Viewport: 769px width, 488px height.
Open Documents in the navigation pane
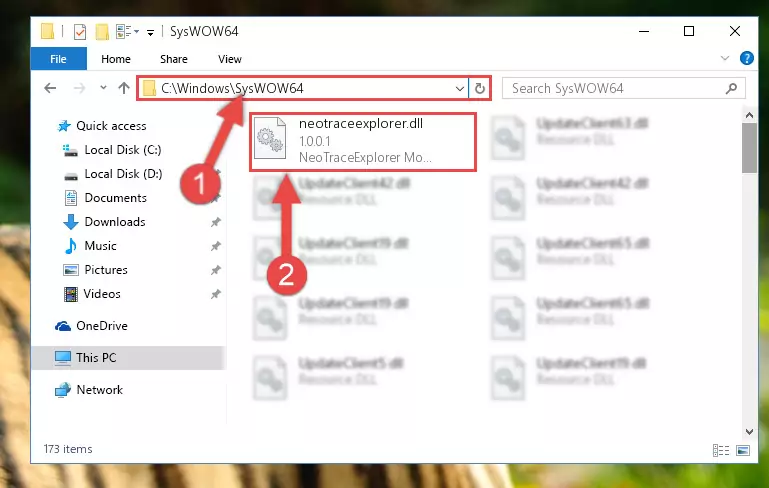[106, 198]
